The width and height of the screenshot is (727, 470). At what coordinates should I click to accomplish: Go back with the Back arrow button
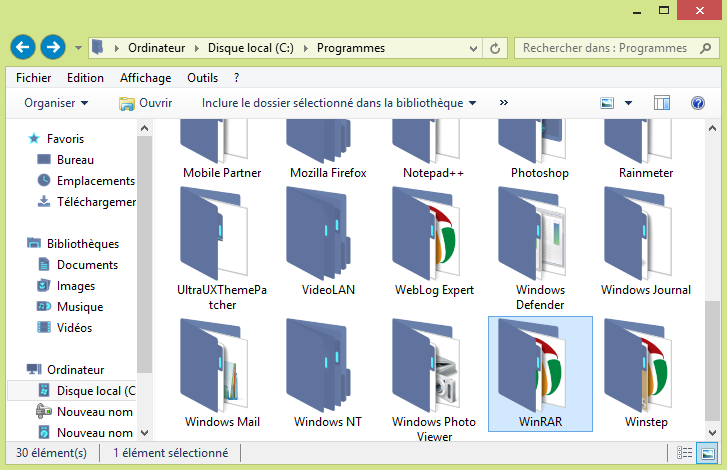[x=23, y=47]
